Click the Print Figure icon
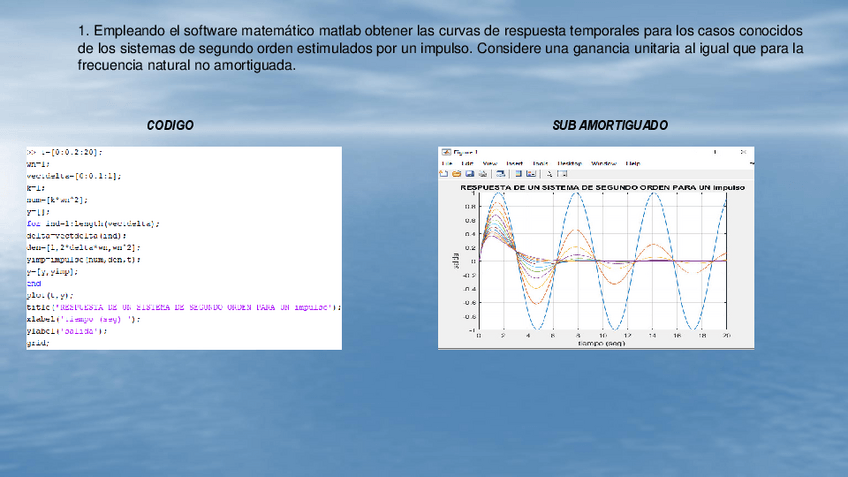Image resolution: width=848 pixels, height=477 pixels. (x=483, y=174)
